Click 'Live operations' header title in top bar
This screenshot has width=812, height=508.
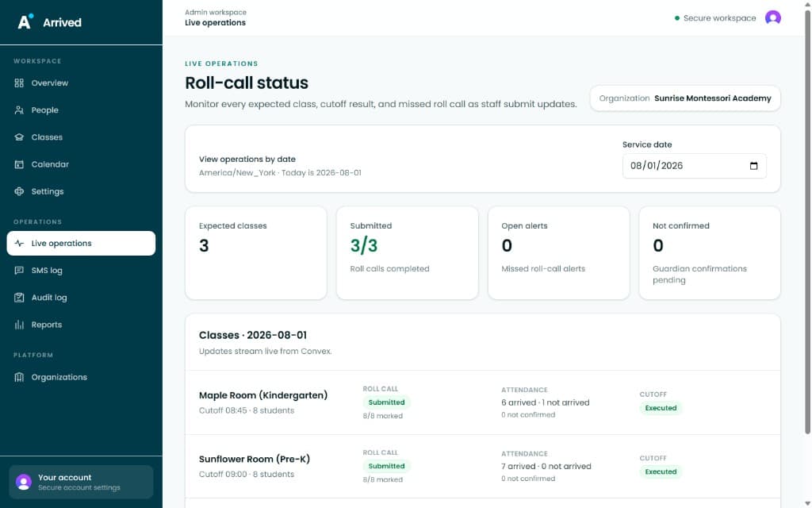[215, 23]
